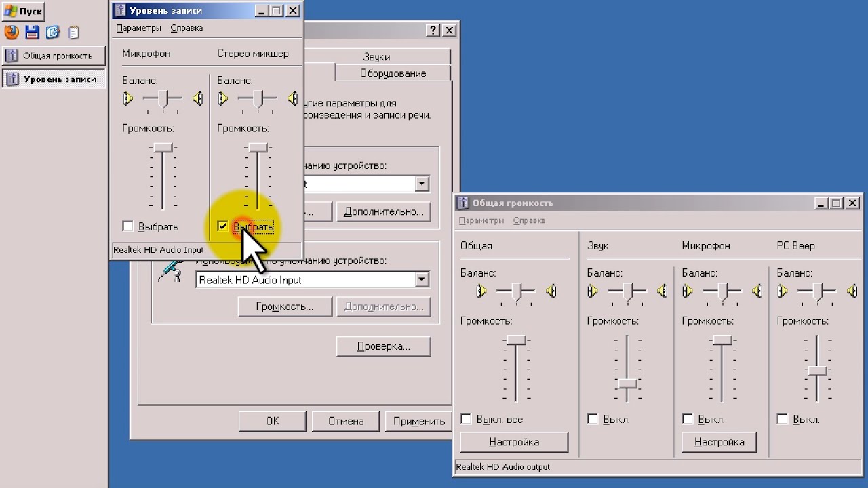Viewport: 868px width, 488px height.
Task: Click the help question mark button in properties dialog
Action: [x=433, y=30]
